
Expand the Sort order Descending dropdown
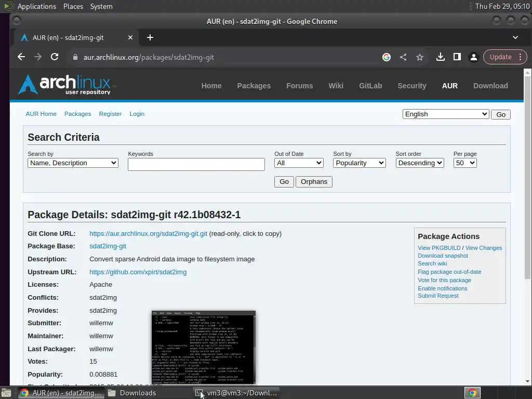(x=420, y=163)
